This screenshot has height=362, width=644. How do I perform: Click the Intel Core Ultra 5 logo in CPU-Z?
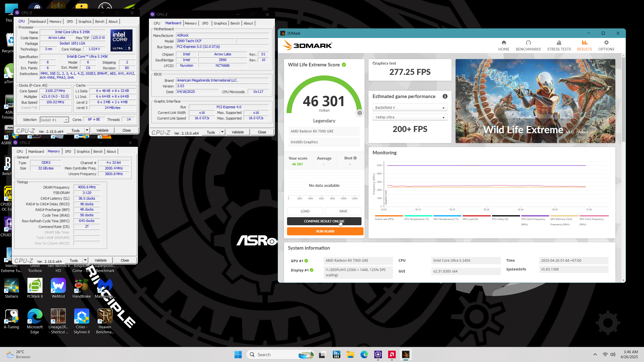click(122, 40)
